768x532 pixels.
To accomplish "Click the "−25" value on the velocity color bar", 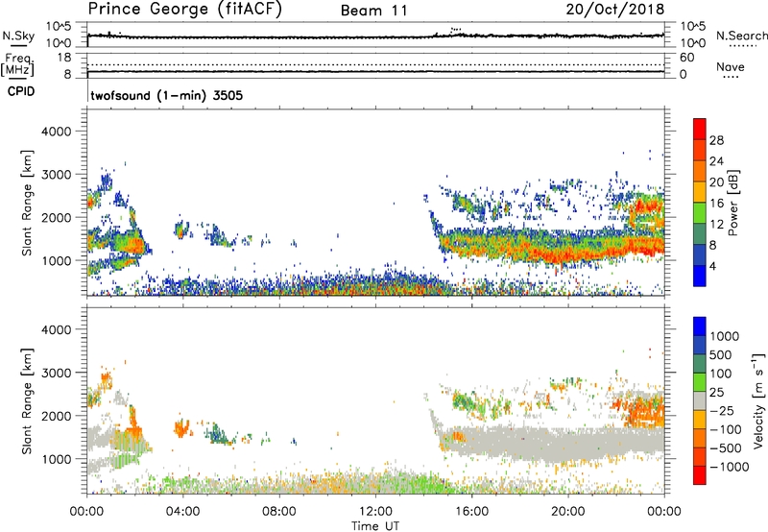I will [723, 411].
